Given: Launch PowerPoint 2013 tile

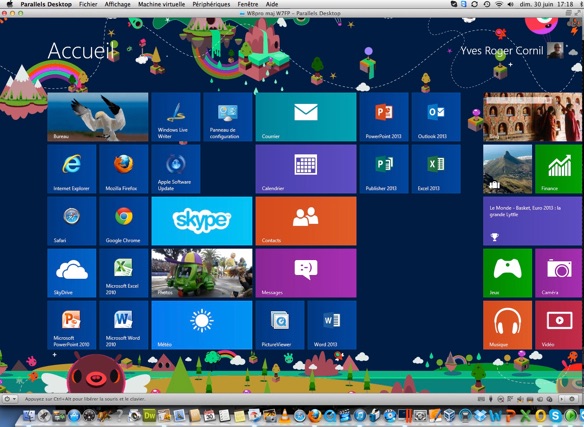Looking at the screenshot, I should pos(384,117).
